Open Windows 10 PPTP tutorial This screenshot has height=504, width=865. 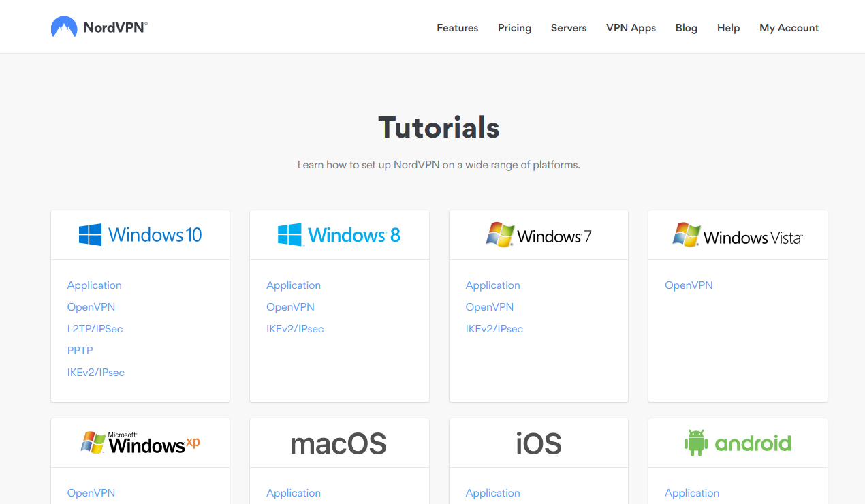[80, 351]
